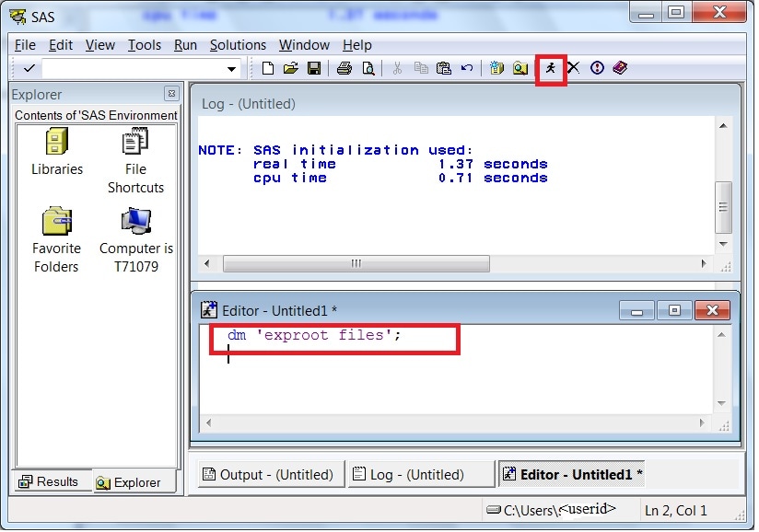
Task: Undo the last edit with the undo arrow
Action: [x=467, y=68]
